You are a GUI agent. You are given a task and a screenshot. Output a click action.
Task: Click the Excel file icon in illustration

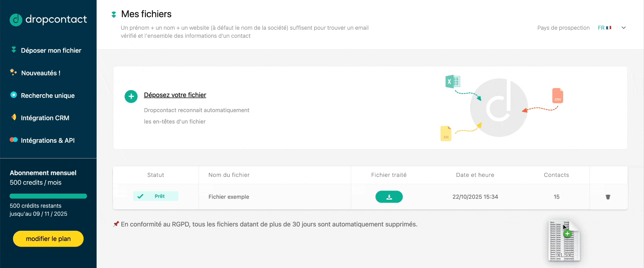tap(452, 81)
